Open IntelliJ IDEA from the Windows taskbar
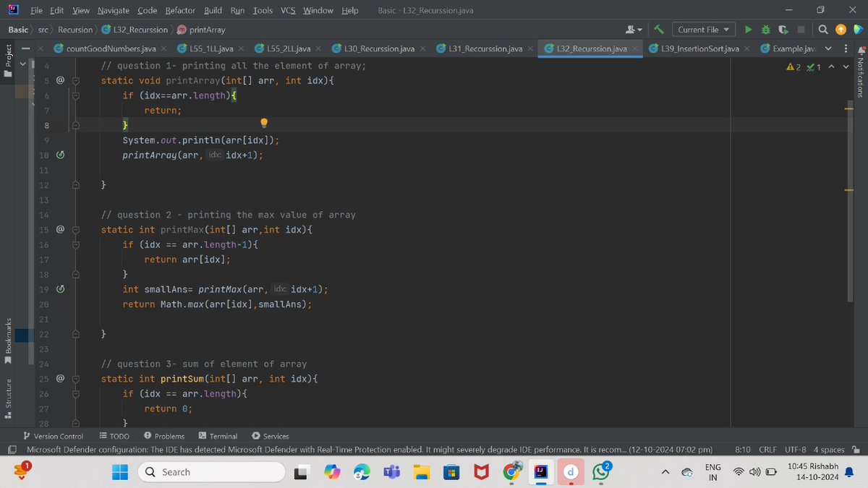868x488 pixels. (x=540, y=471)
